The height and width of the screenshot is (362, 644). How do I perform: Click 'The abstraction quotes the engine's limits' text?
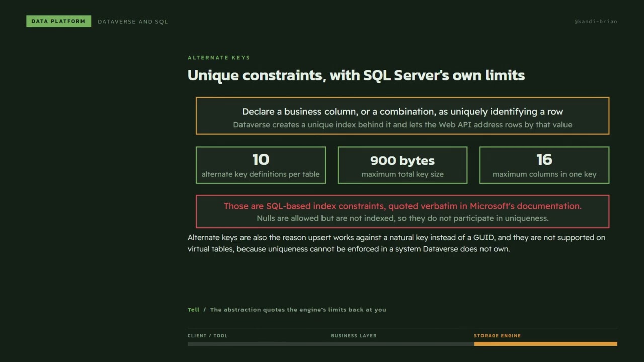(298, 310)
